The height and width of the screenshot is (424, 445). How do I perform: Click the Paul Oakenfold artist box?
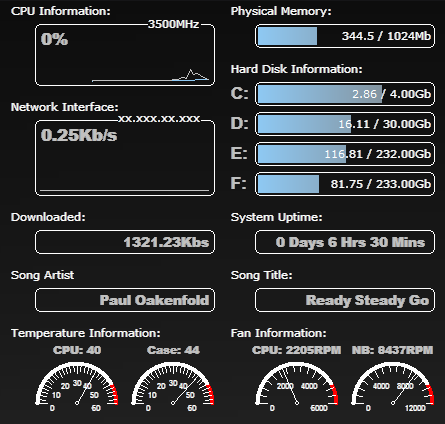[x=125, y=300]
